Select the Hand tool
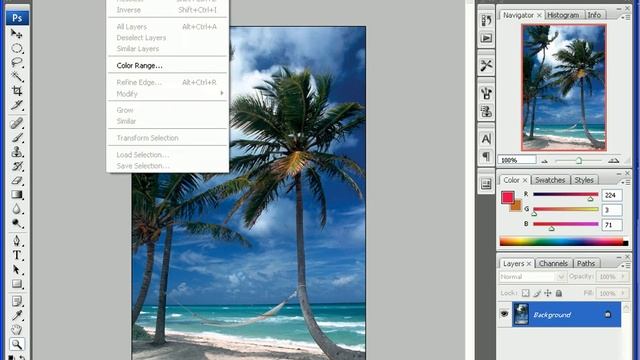Screen dimensions: 640x360 (x=16, y=330)
